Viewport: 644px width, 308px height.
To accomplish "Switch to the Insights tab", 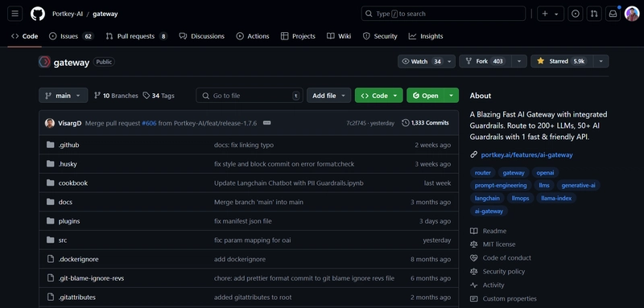I will click(x=426, y=36).
